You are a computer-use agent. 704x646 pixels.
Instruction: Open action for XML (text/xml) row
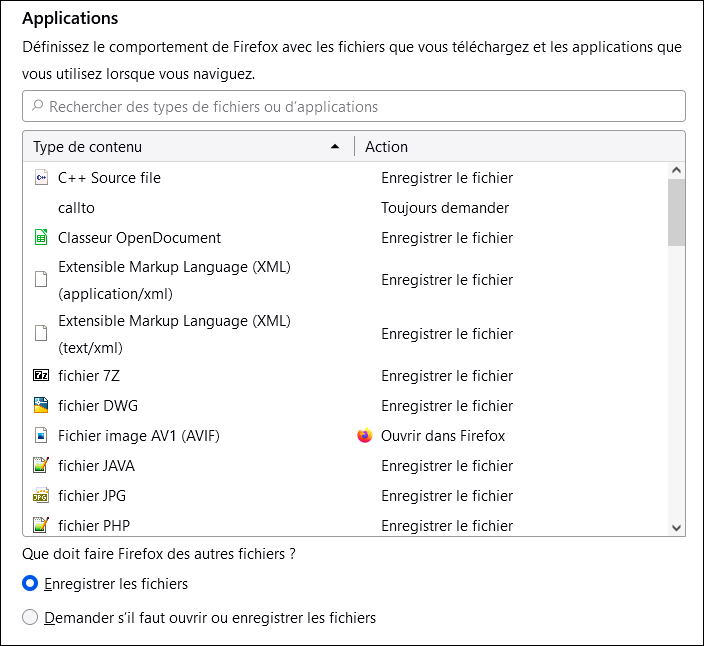(447, 334)
